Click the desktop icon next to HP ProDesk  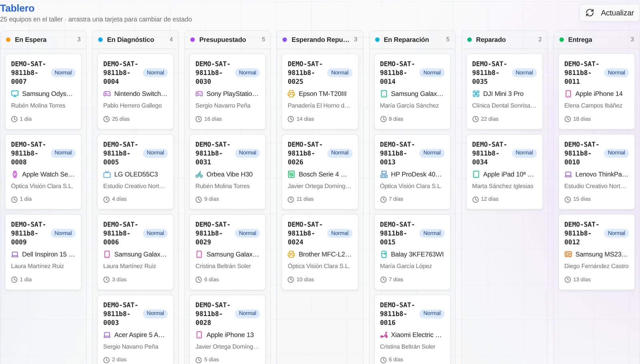384,174
